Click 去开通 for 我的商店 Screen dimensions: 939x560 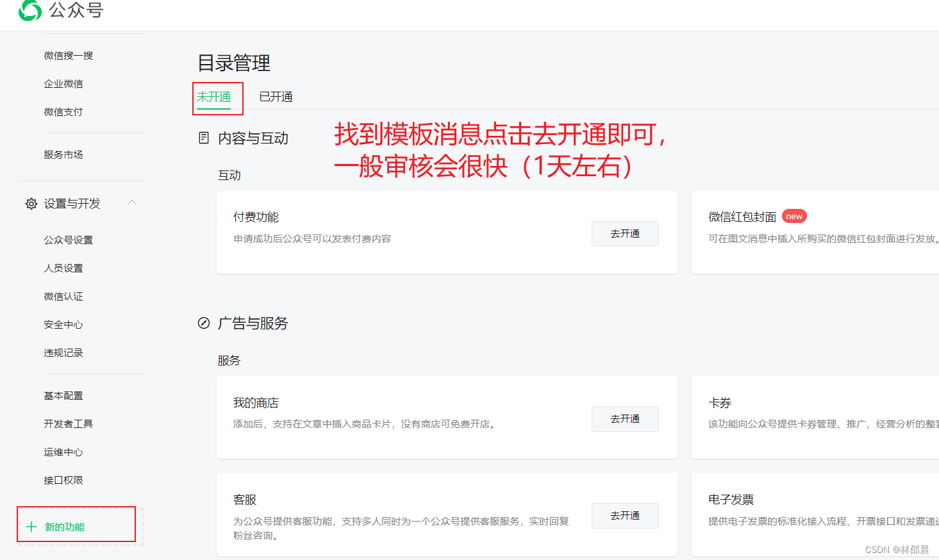click(625, 419)
